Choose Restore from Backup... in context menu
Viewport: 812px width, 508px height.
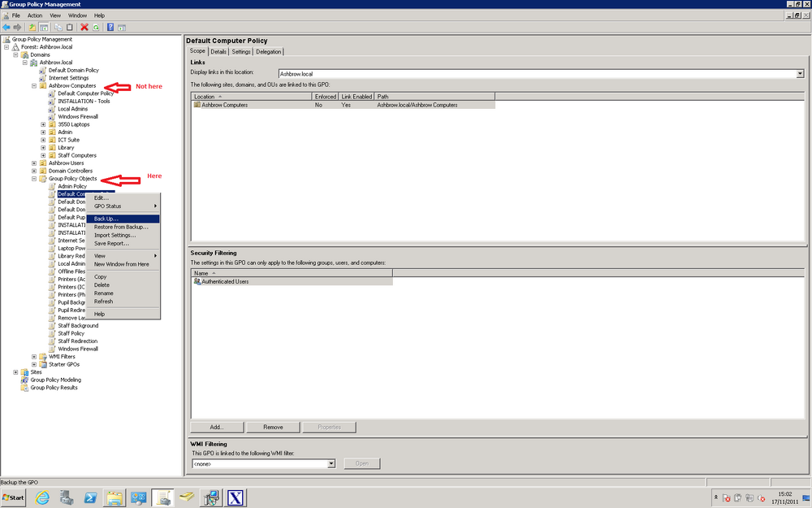(123, 227)
